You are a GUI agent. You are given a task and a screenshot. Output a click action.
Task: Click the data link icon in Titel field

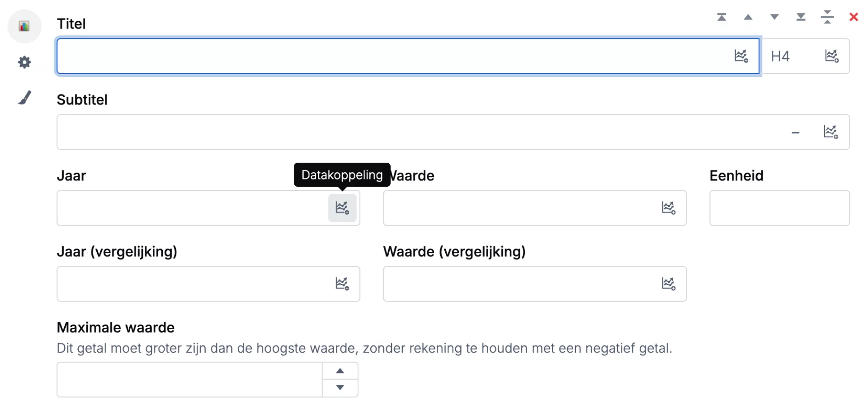[741, 56]
